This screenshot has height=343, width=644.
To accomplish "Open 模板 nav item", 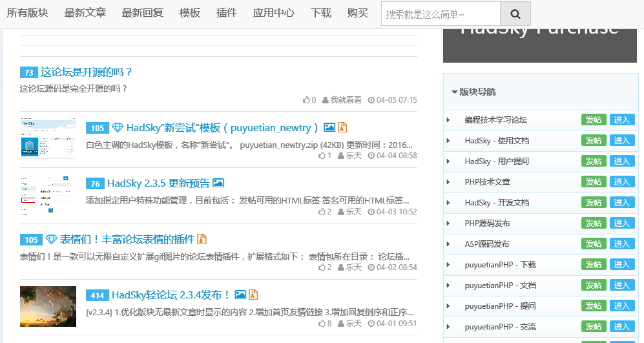I will pyautogui.click(x=190, y=13).
